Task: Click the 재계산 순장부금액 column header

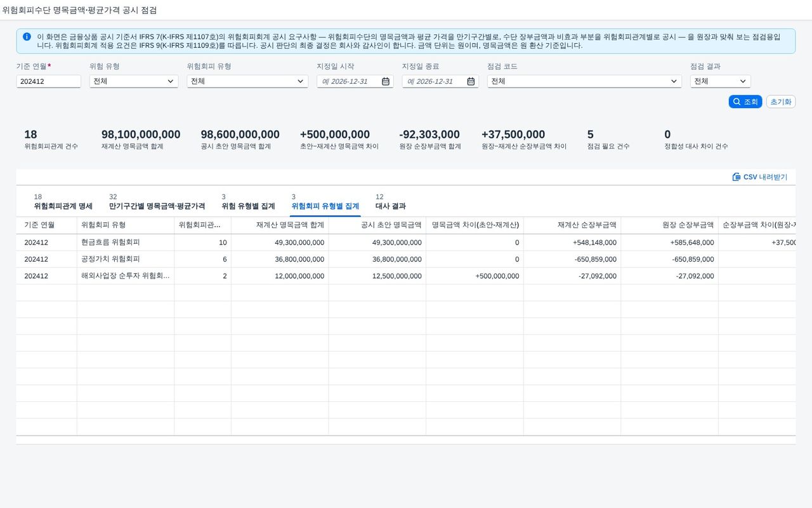Action: point(572,225)
